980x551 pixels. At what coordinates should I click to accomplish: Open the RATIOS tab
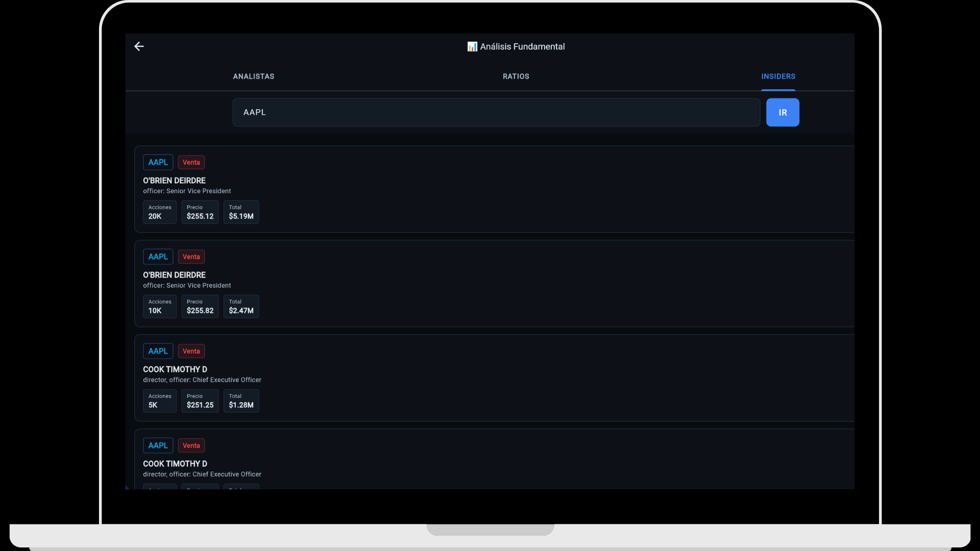(516, 76)
